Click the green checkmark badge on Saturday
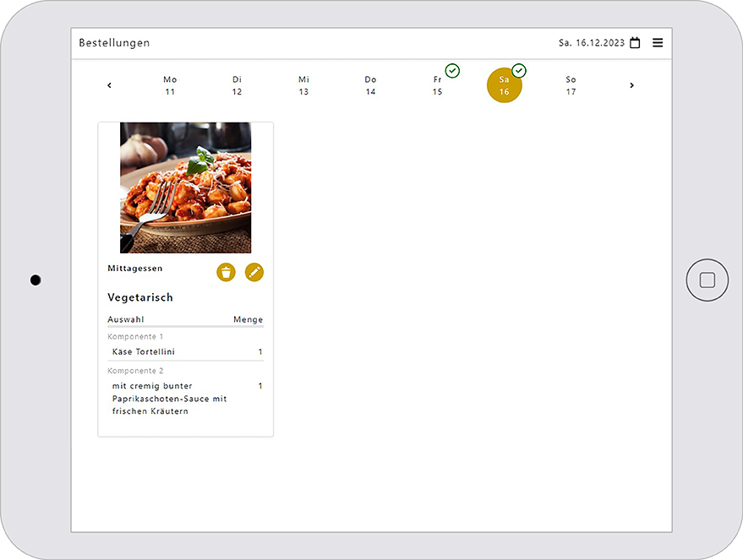Screen dimensions: 743x560 pos(519,71)
